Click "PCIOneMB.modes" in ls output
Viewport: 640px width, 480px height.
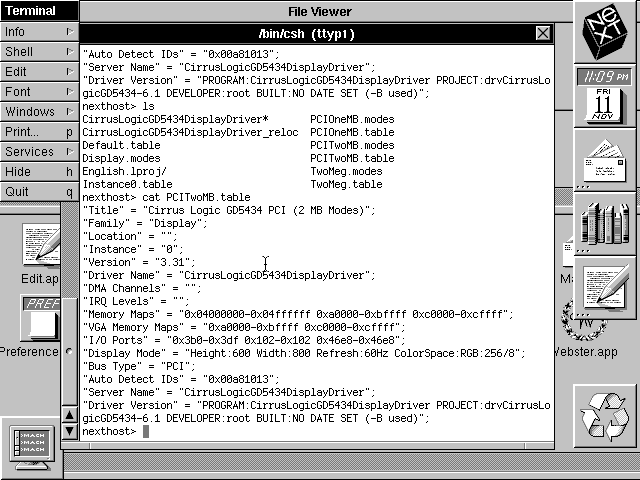(352, 119)
